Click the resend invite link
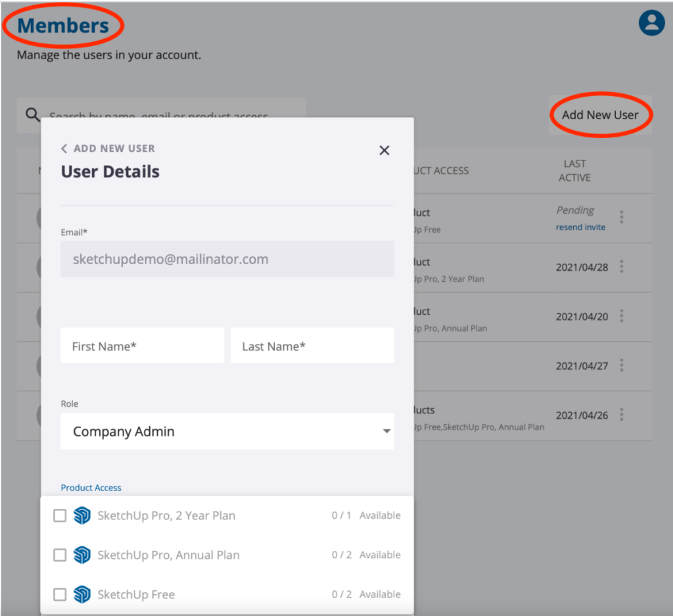This screenshot has width=673, height=616. point(580,227)
